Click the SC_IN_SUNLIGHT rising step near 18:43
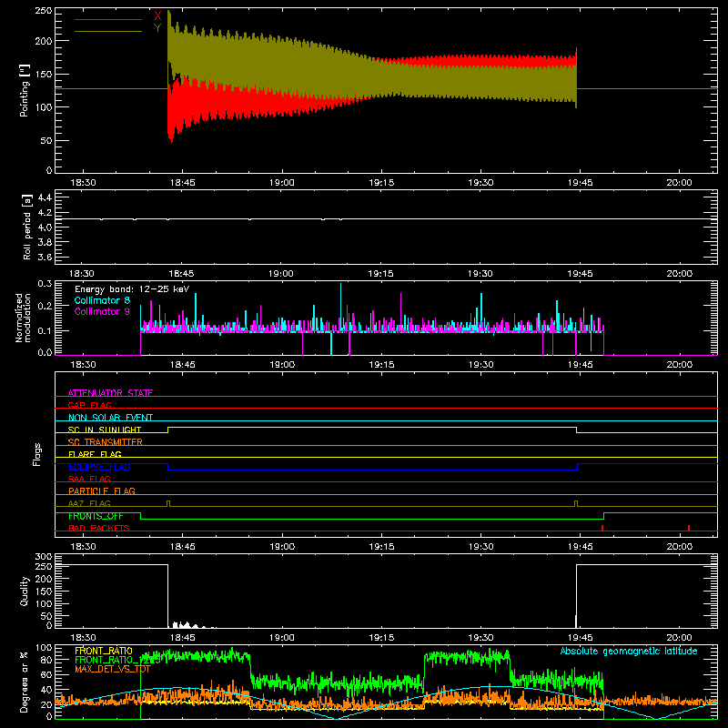Screen dimensions: 728x728 click(168, 430)
